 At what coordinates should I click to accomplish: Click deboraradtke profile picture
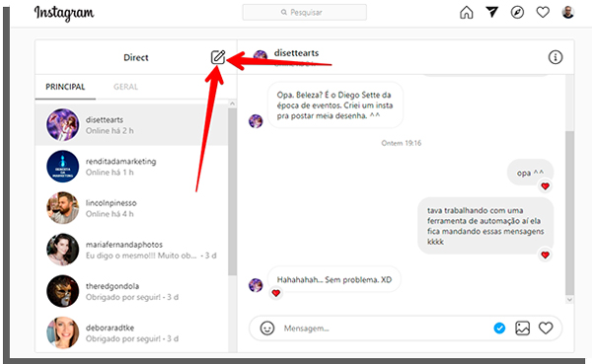[x=63, y=332]
